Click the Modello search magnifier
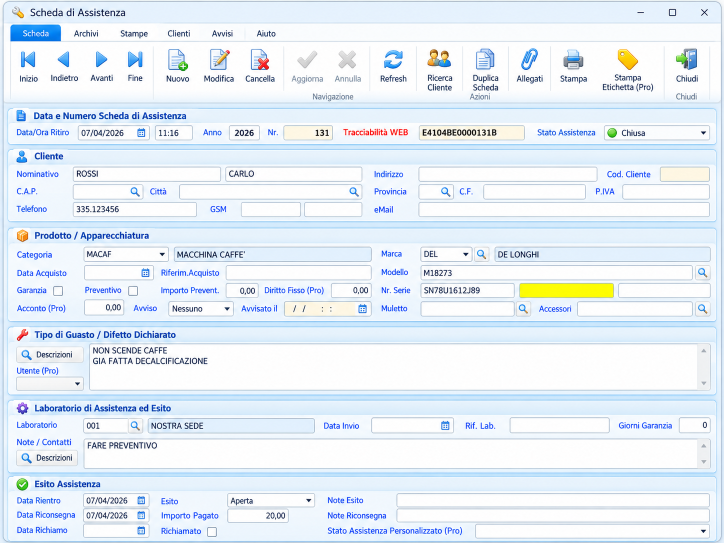This screenshot has height=543, width=724. tap(702, 273)
